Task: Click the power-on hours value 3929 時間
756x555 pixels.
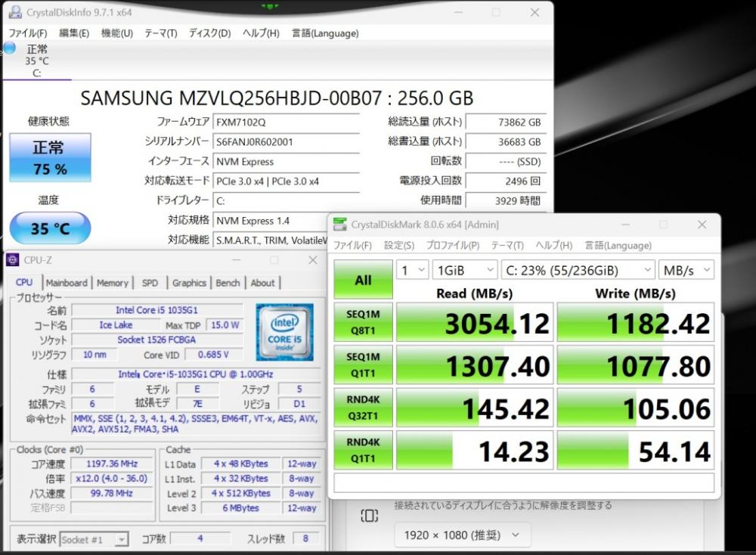Action: coord(506,200)
